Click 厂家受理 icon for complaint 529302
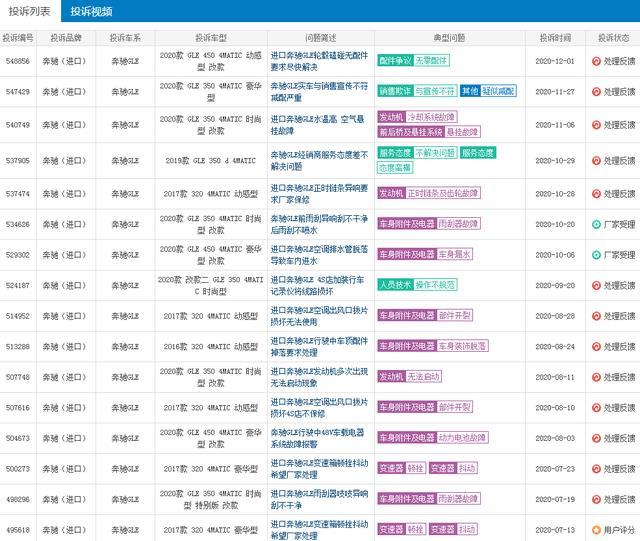640x541 pixels. coord(596,255)
